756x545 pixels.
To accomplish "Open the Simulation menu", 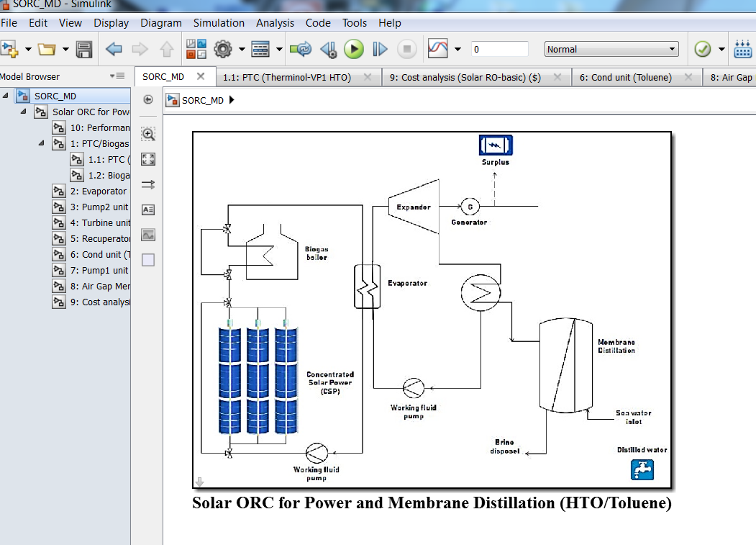I will click(x=219, y=23).
